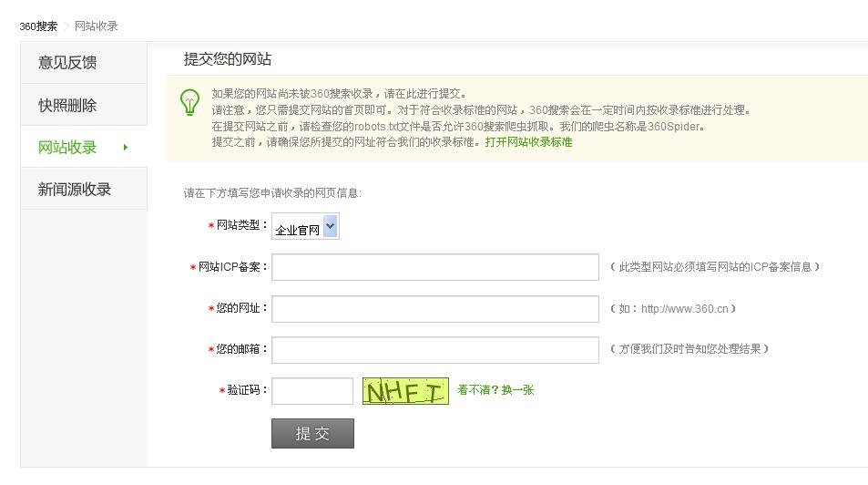The image size is (868, 485).
Task: Click the 360搜索 breadcrumb link
Action: click(38, 26)
